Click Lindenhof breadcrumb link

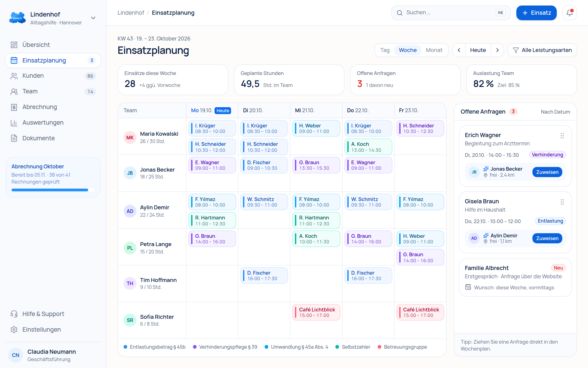[131, 13]
